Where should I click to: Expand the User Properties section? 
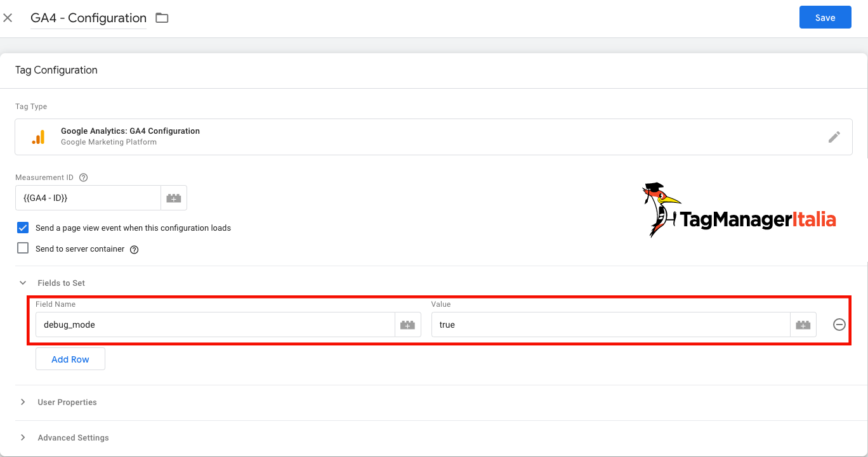tap(23, 402)
